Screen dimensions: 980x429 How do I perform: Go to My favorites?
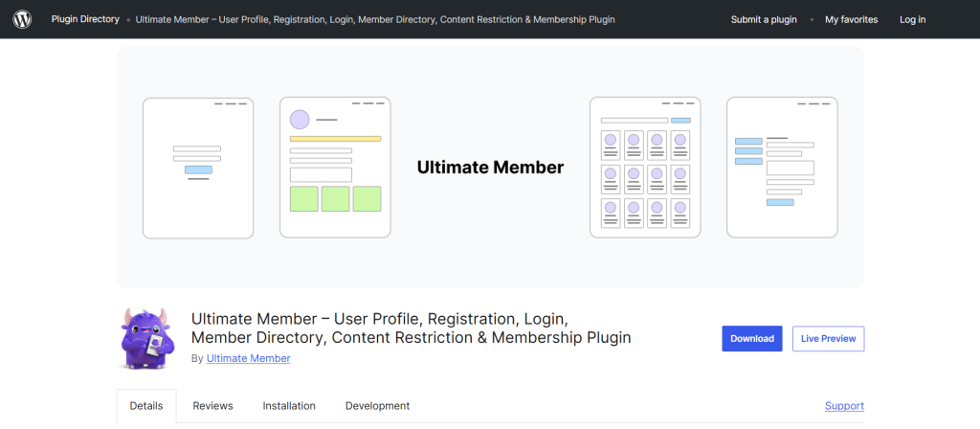coord(851,19)
